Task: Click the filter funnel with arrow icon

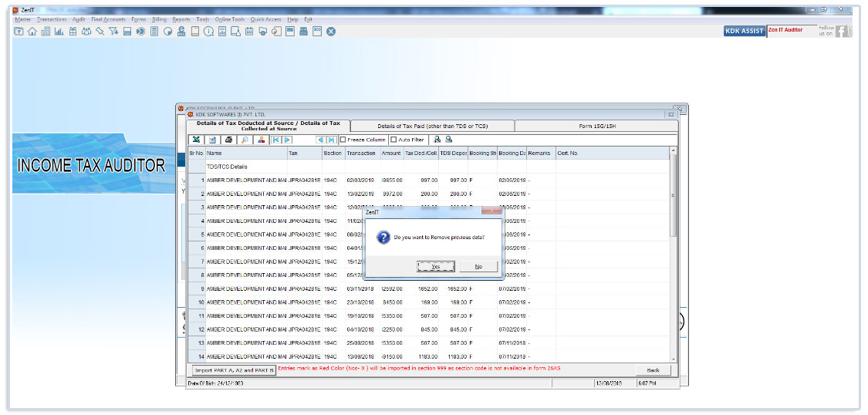Action: pyautogui.click(x=113, y=32)
